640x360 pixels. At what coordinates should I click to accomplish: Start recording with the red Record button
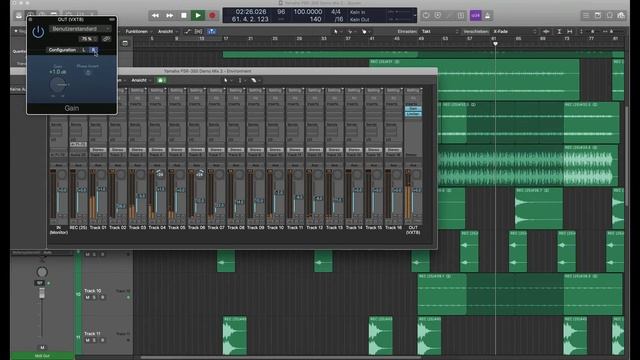(212, 16)
